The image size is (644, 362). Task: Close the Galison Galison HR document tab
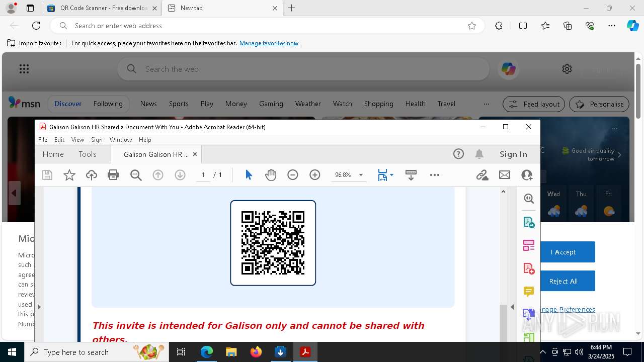195,154
